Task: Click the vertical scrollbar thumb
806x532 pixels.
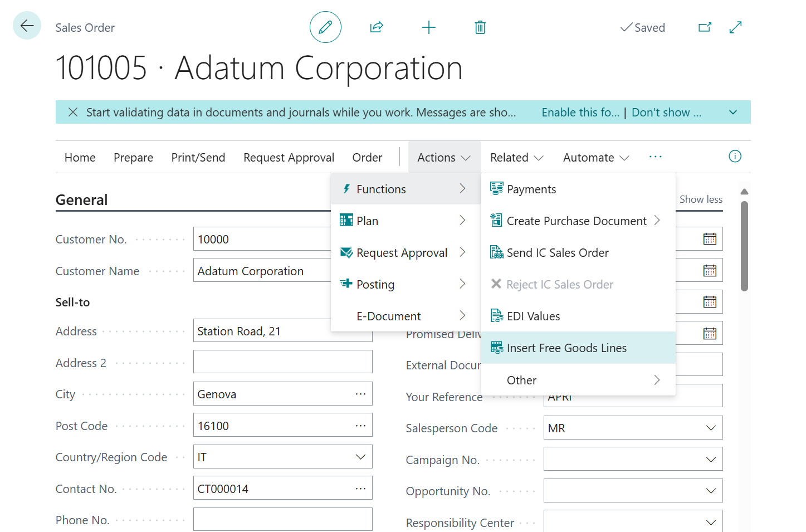Action: click(744, 246)
